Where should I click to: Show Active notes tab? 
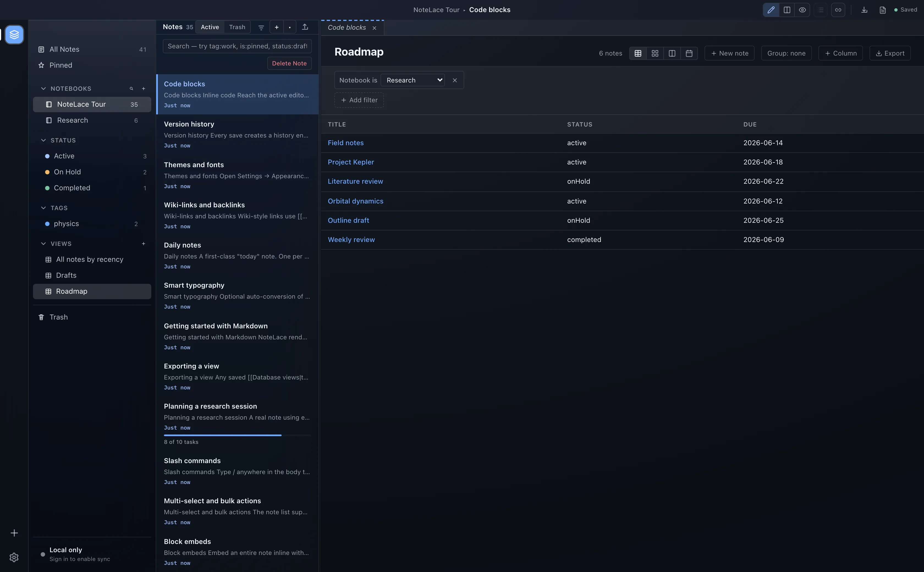(x=210, y=27)
